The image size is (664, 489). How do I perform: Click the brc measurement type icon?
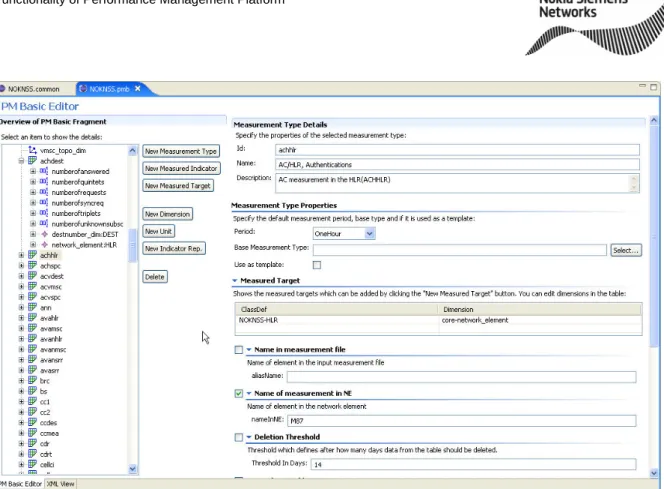(33, 381)
